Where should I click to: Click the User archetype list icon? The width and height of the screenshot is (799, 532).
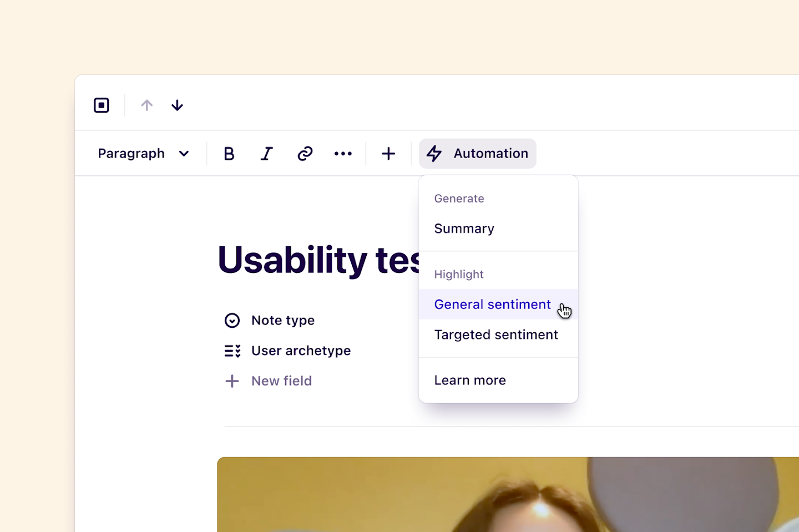[232, 351]
